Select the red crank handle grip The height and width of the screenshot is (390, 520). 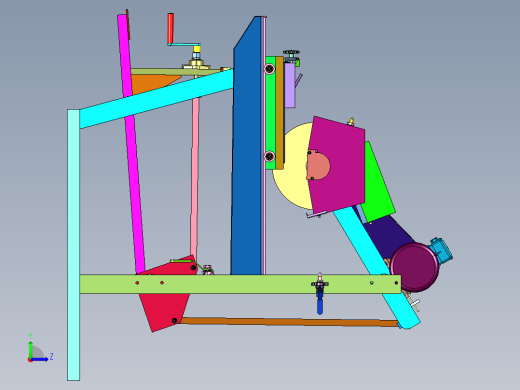(170, 28)
